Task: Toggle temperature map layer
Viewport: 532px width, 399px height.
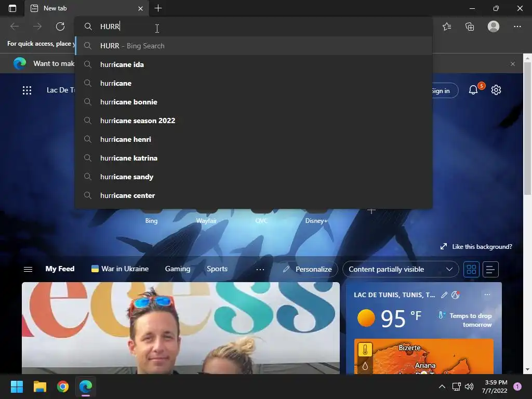Action: tap(365, 350)
